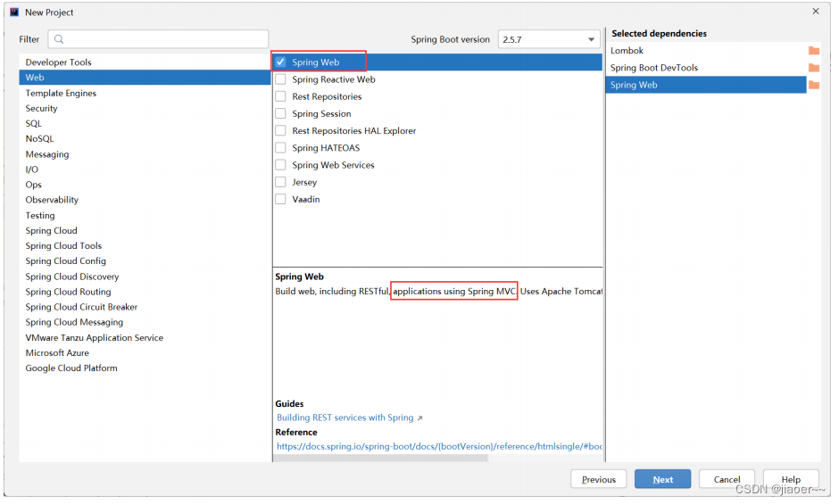Cancel the New Project dialog
Screen dimensions: 839x504
click(727, 479)
